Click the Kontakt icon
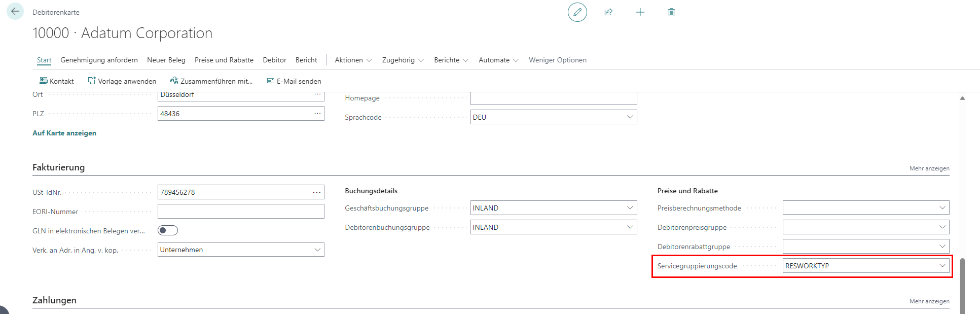The height and width of the screenshot is (314, 980). click(x=44, y=81)
